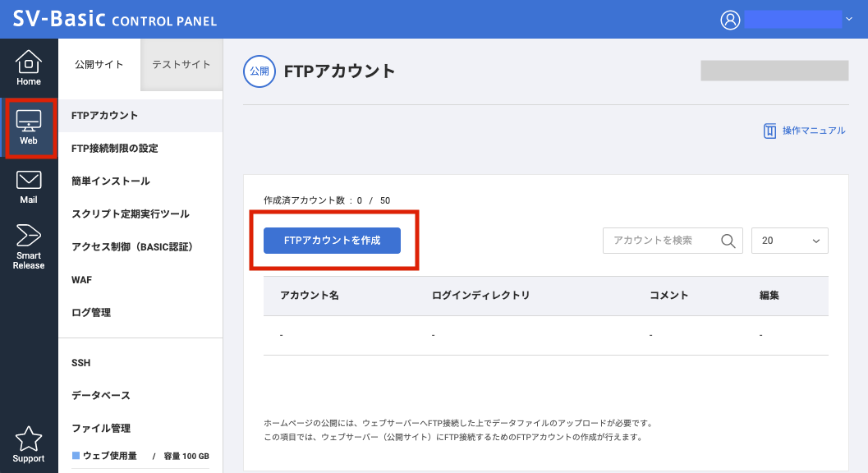Click the 操作マニュアル manual icon
868x473 pixels.
tap(770, 131)
